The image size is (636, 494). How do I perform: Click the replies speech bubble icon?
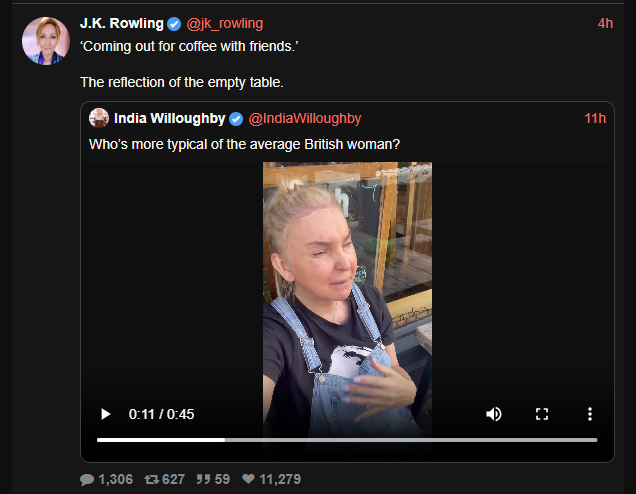click(x=87, y=479)
